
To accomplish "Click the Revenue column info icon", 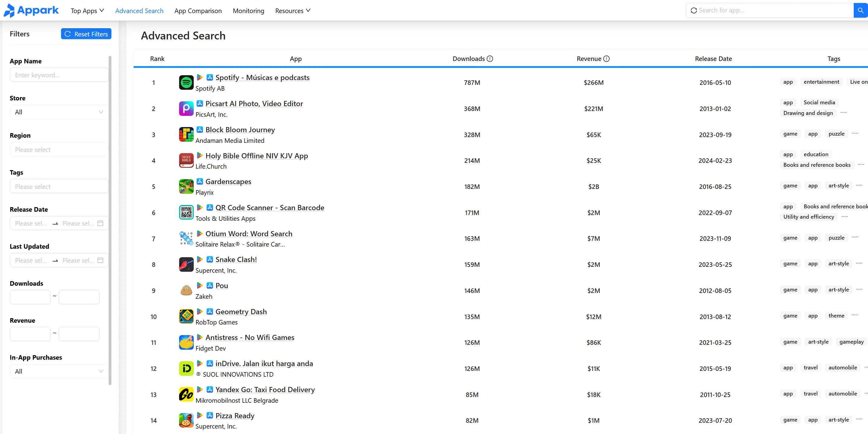I will coord(606,59).
